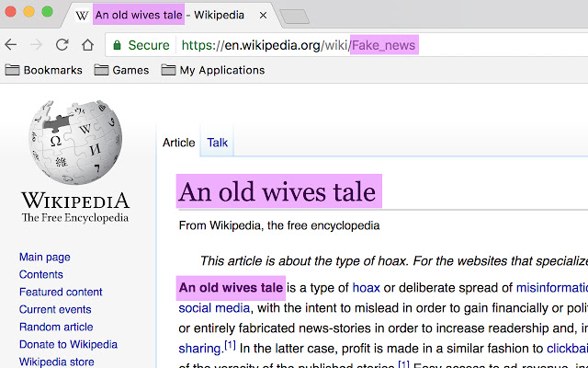Click the Wikipedia favicon in the tab
588x368 pixels.
[x=82, y=16]
